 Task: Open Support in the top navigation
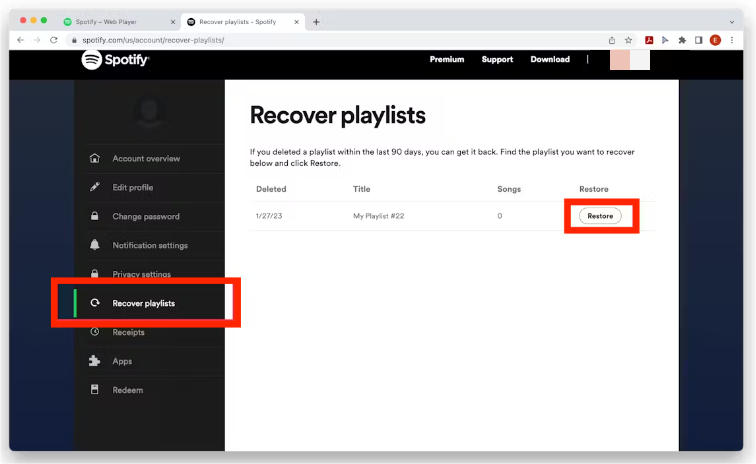[497, 59]
